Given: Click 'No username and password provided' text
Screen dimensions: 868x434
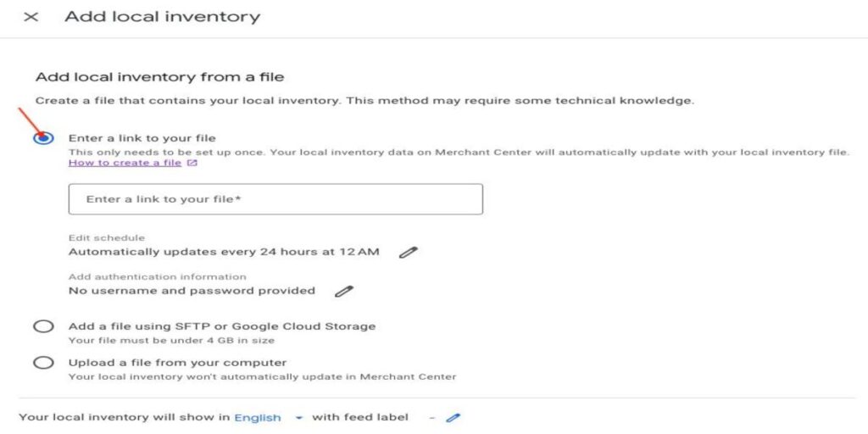Looking at the screenshot, I should tap(192, 291).
